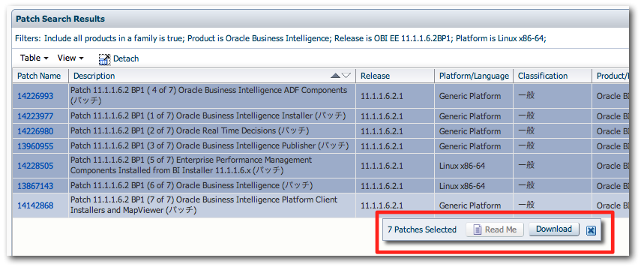Open the Table dropdown menu

[34, 58]
